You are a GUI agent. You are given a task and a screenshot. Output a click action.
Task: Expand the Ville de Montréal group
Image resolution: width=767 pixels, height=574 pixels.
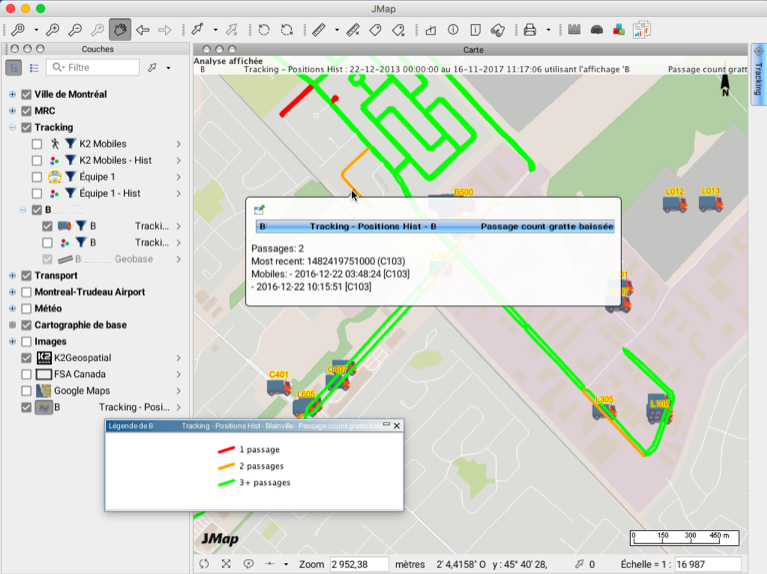(x=12, y=94)
